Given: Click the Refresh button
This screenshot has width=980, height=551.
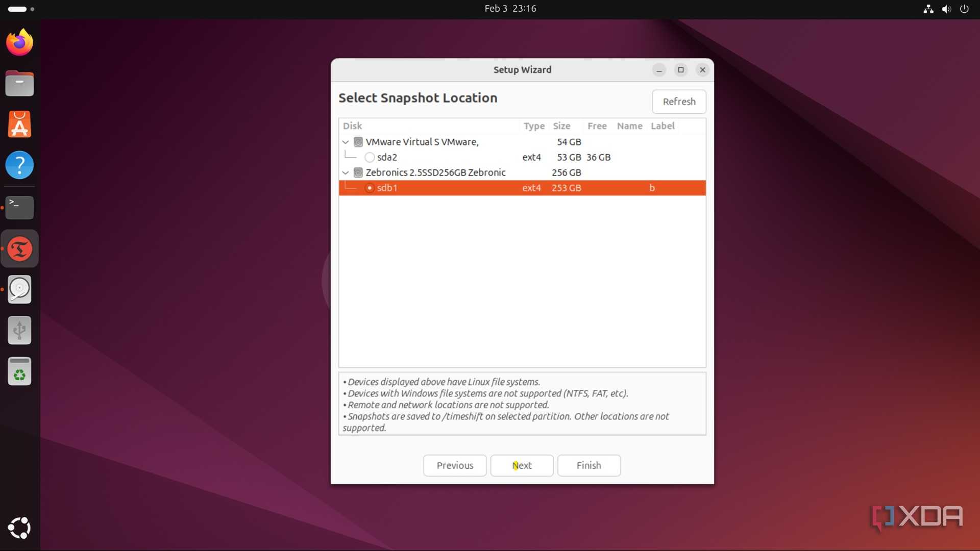Looking at the screenshot, I should pyautogui.click(x=679, y=102).
